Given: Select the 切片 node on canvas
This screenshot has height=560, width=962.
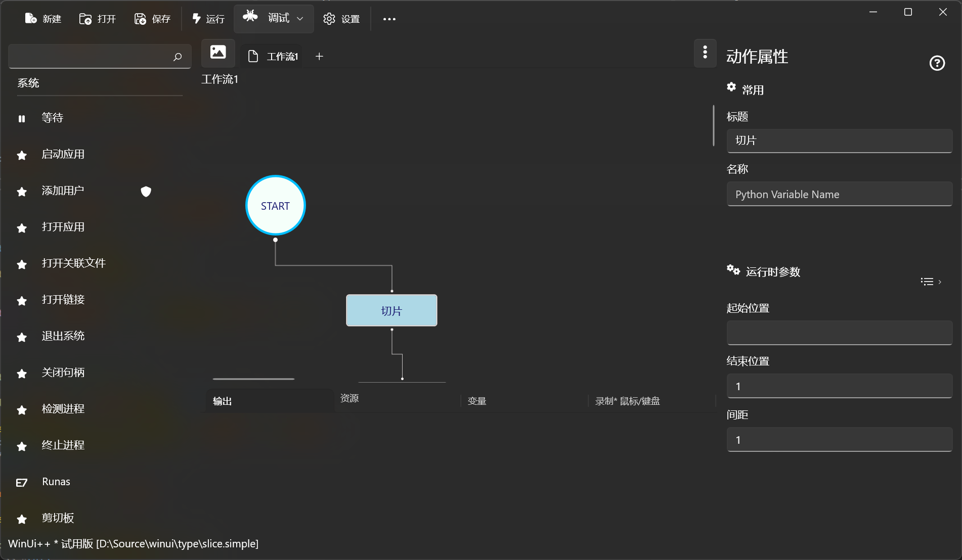Looking at the screenshot, I should 391,311.
